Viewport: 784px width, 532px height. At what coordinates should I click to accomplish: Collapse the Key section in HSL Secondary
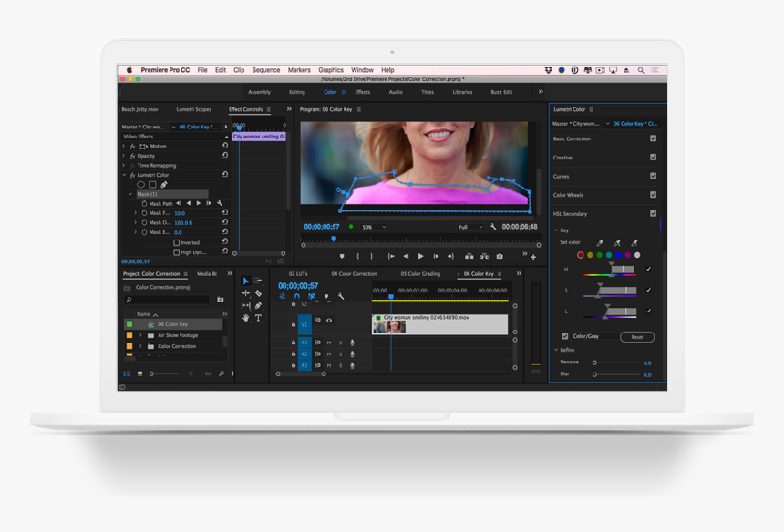[556, 230]
